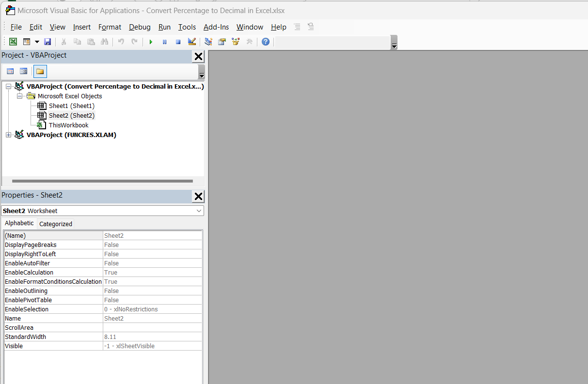The width and height of the screenshot is (588, 384).
Task: Switch to Alphabetic properties tab
Action: click(19, 223)
